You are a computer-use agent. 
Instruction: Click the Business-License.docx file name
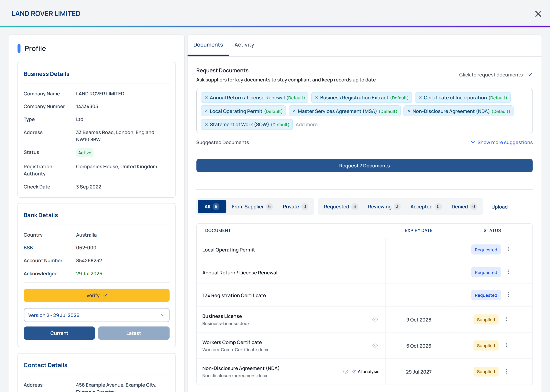(226, 324)
